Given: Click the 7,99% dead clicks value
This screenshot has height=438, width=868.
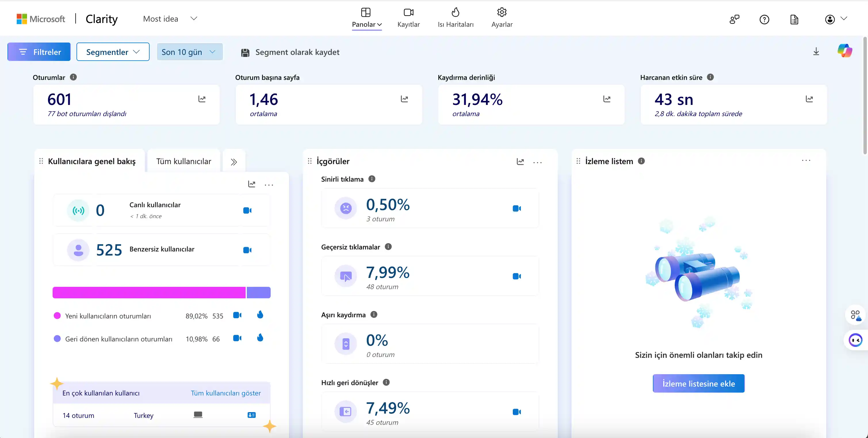Looking at the screenshot, I should point(388,272).
